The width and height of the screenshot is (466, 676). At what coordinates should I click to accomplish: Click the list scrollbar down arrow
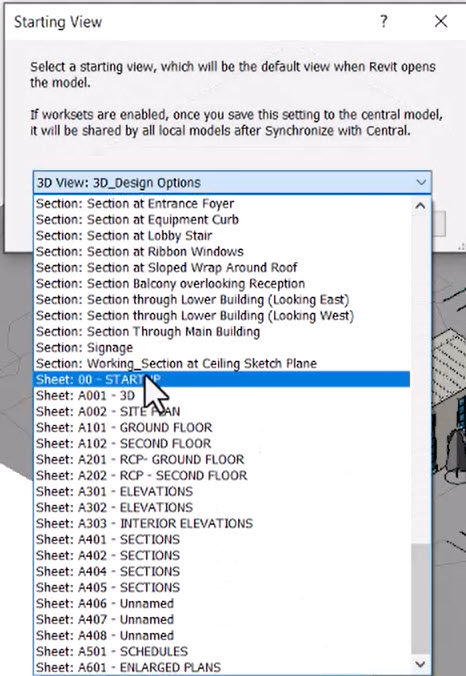(x=420, y=664)
